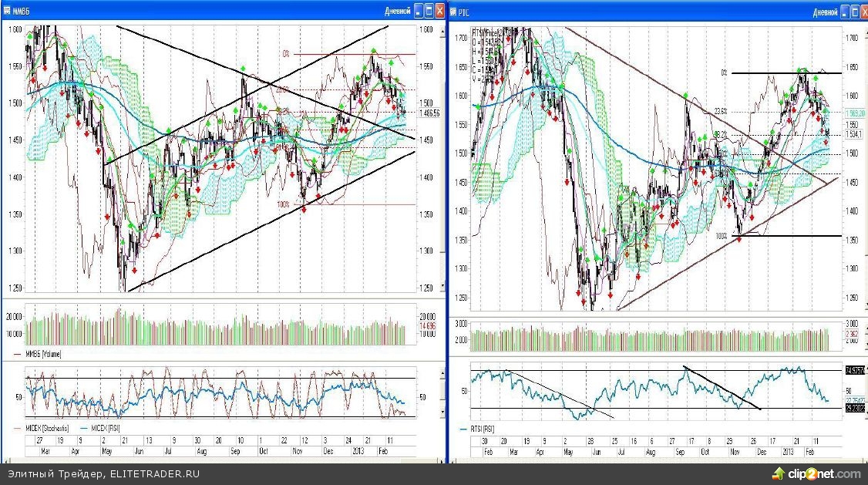
Task: Select the ММВБ [Volume] legend entry
Action: [x=38, y=355]
